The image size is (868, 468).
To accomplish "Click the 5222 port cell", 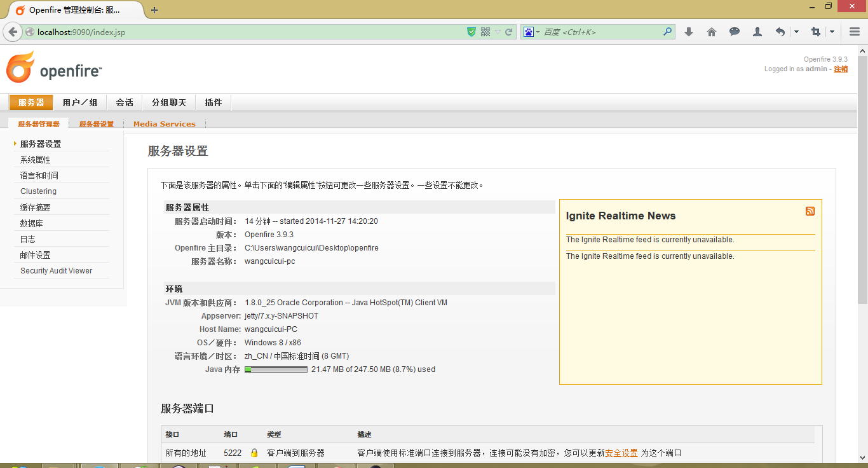I will click(x=233, y=453).
